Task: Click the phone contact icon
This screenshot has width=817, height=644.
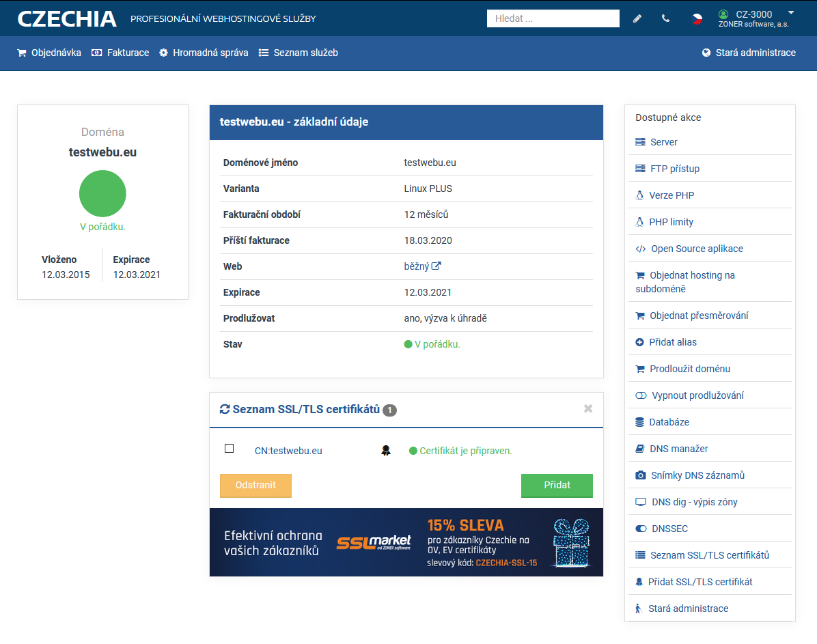Action: [x=665, y=18]
